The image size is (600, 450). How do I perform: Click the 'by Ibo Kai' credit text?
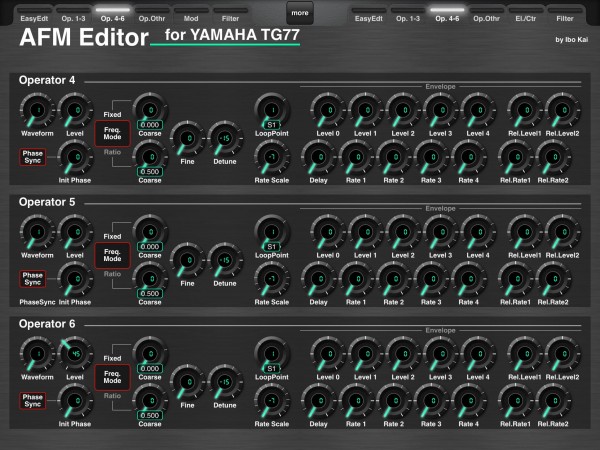571,39
